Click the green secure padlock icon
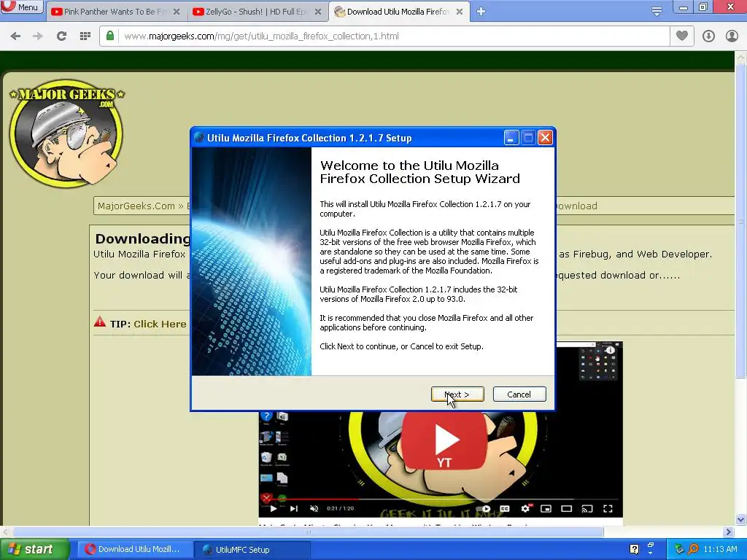This screenshot has height=560, width=747. point(110,36)
